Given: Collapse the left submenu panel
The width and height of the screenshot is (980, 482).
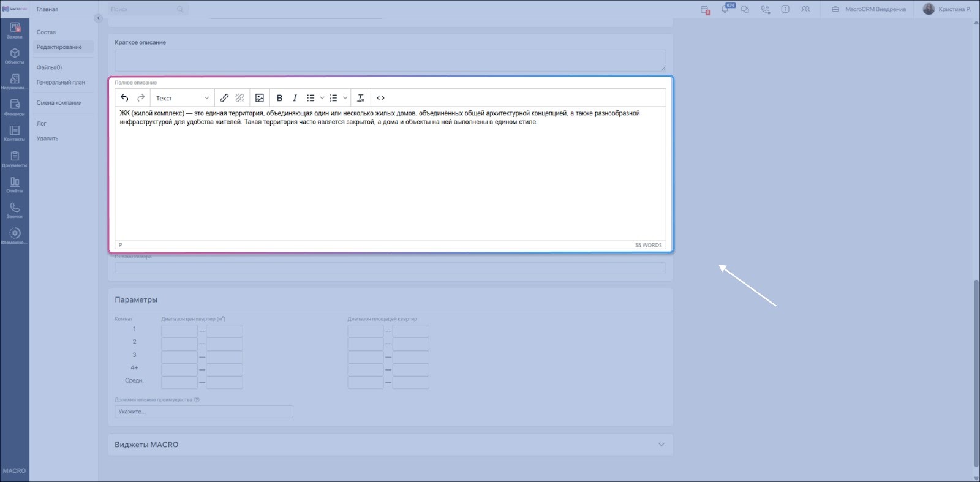Looking at the screenshot, I should [98, 18].
